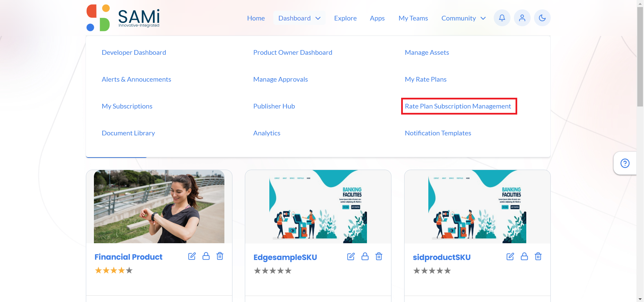Click the SAMi logo
The width and height of the screenshot is (644, 302).
[x=123, y=18]
